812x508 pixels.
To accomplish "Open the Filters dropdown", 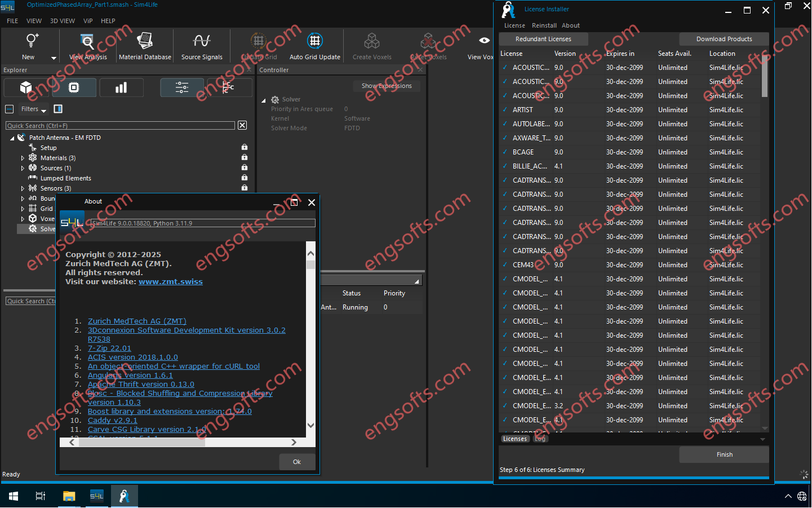I will [33, 109].
